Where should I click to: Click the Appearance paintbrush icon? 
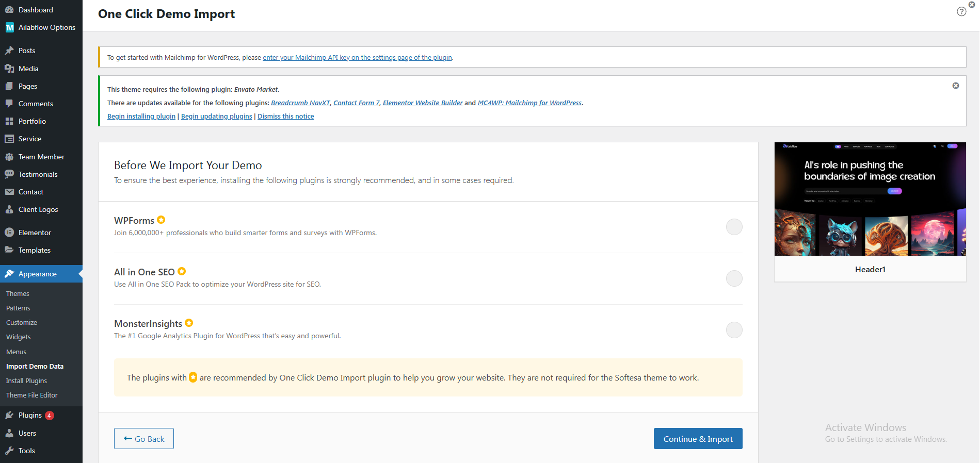click(x=9, y=274)
